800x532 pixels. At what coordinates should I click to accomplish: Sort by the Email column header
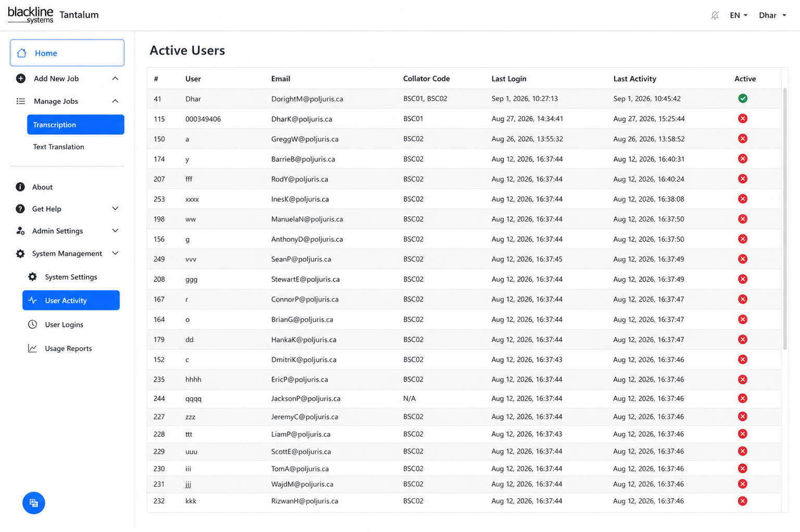coord(281,79)
